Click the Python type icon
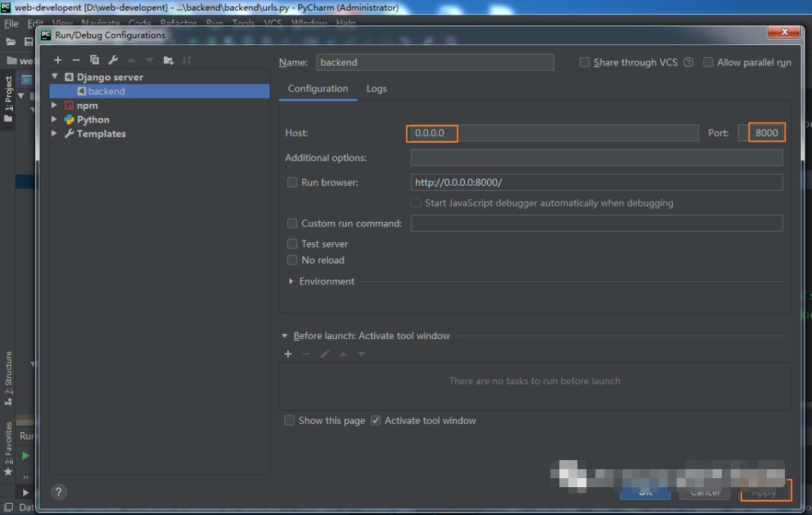Viewport: 812px width, 515px height. 69,120
